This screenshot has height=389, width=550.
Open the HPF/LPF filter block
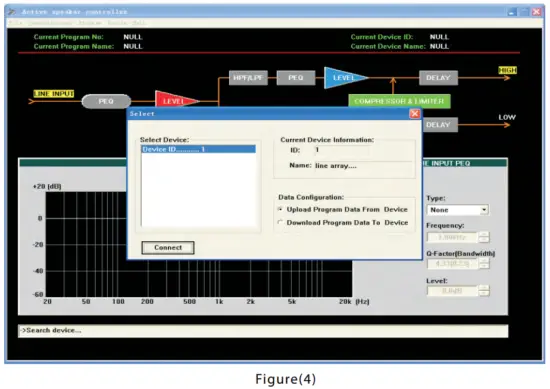pos(248,78)
